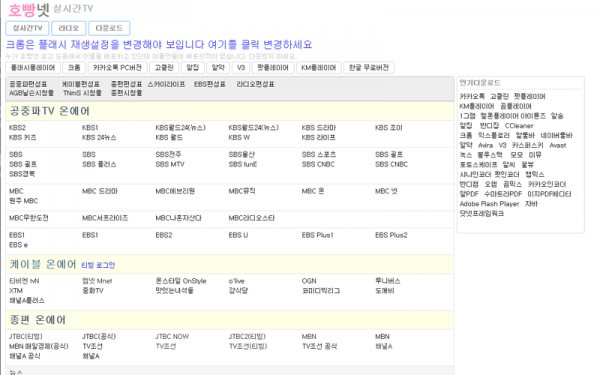Click the 티빙 로그인 link

click(98, 265)
